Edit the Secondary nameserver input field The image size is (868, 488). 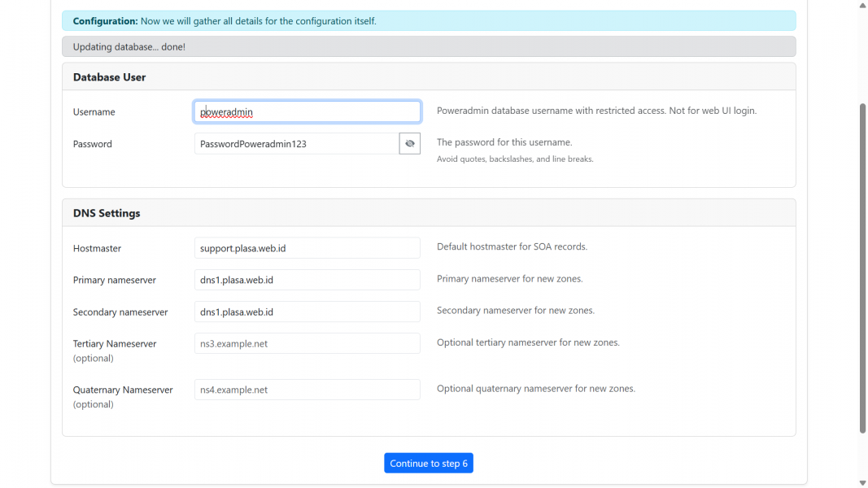click(307, 312)
